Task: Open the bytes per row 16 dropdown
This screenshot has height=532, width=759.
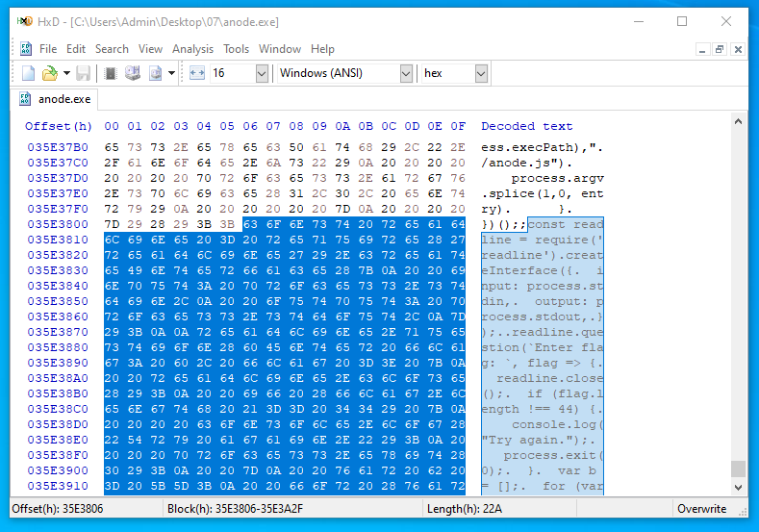Action: coord(262,73)
